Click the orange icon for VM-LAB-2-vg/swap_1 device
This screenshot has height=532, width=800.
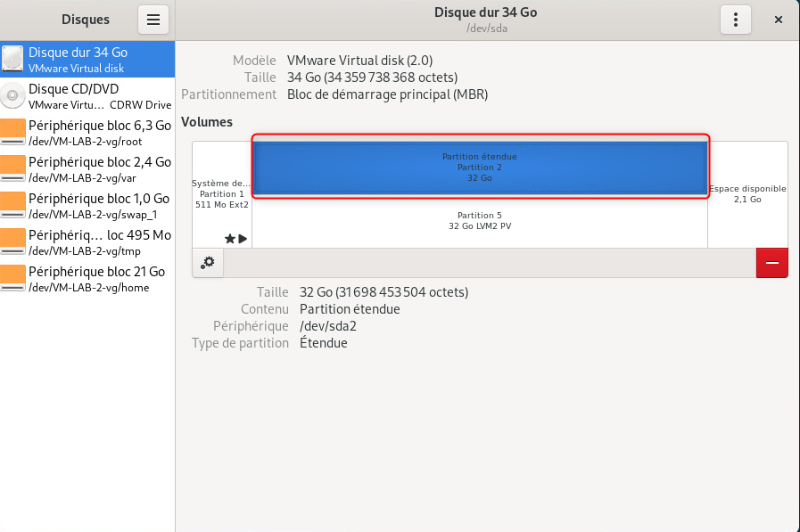pos(13,206)
